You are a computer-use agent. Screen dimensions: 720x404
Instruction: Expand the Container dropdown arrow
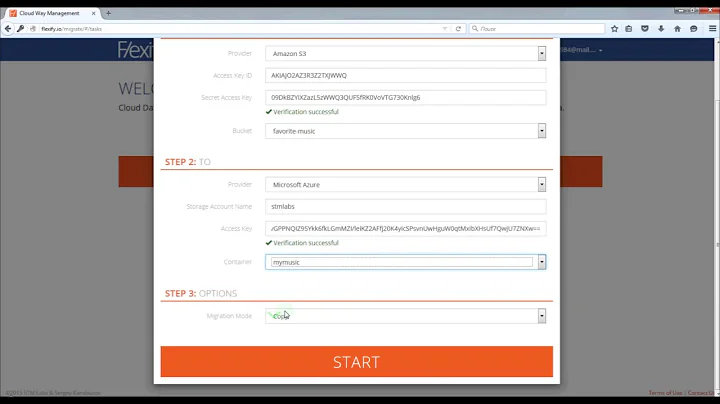pos(542,262)
